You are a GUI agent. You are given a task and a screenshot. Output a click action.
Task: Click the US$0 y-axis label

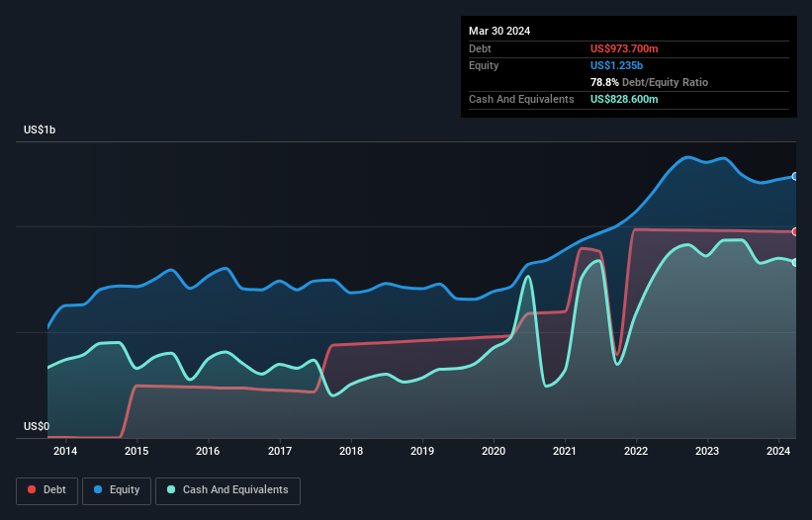point(37,426)
